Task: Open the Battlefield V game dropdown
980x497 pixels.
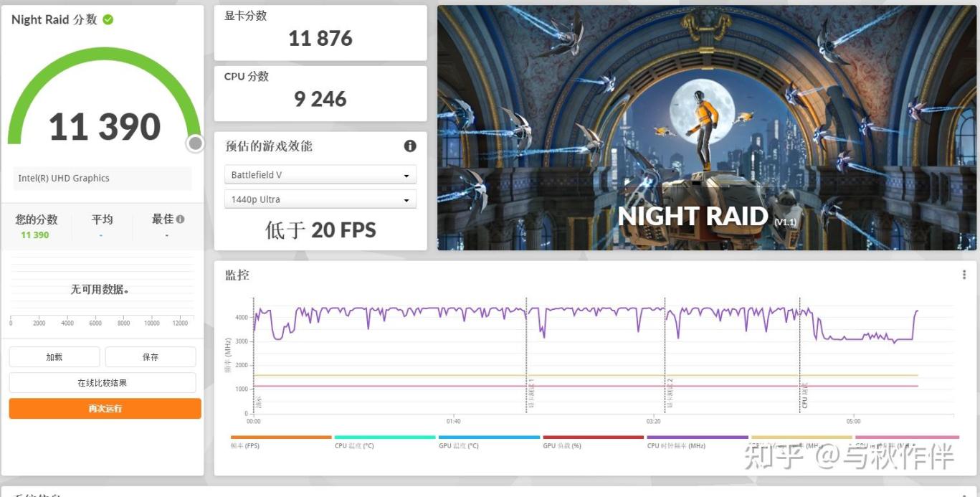Action: (320, 175)
